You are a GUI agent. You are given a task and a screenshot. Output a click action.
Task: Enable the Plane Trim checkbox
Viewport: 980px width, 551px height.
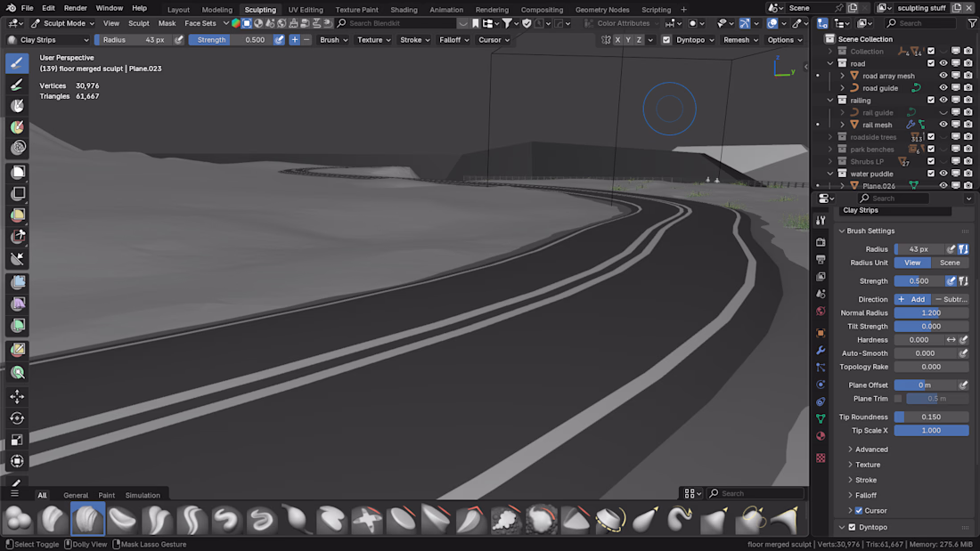(x=898, y=399)
